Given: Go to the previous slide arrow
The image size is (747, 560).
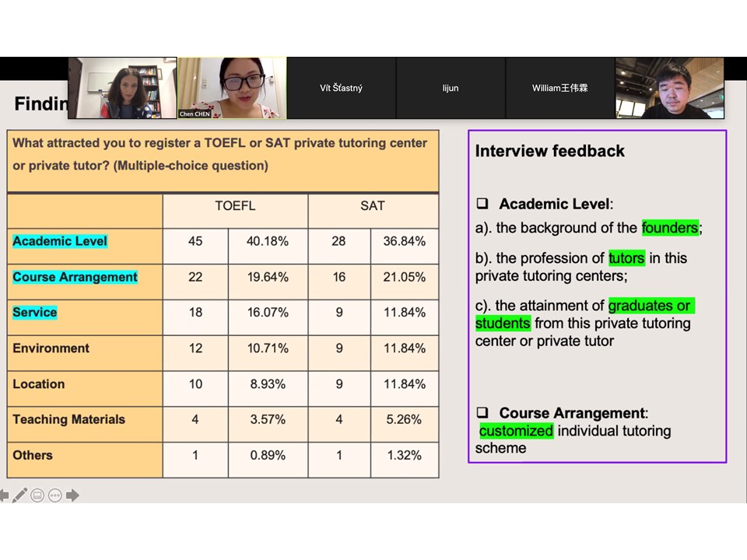Looking at the screenshot, I should tap(4, 495).
